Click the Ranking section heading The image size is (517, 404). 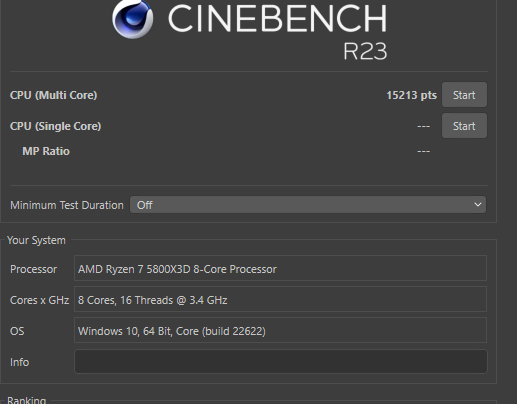point(27,400)
